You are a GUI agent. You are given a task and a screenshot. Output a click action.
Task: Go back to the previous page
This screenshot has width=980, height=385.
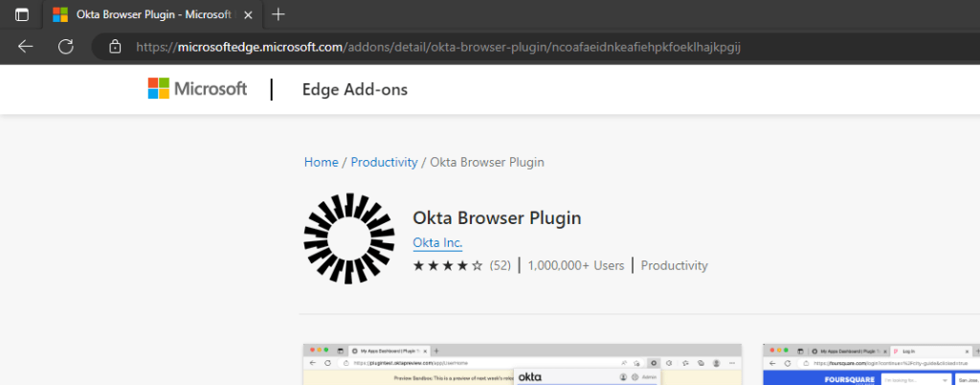[26, 46]
